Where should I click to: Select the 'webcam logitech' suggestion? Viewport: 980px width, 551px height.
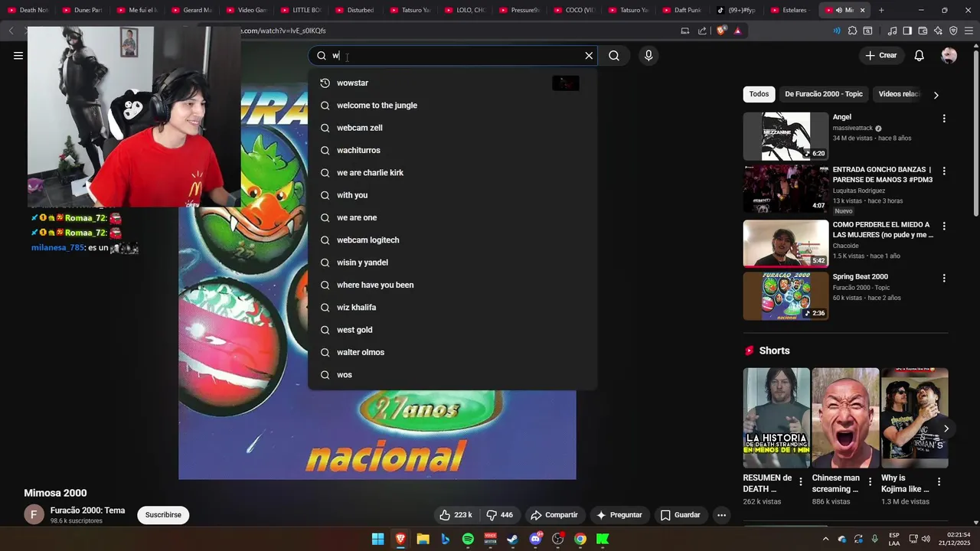point(452,240)
